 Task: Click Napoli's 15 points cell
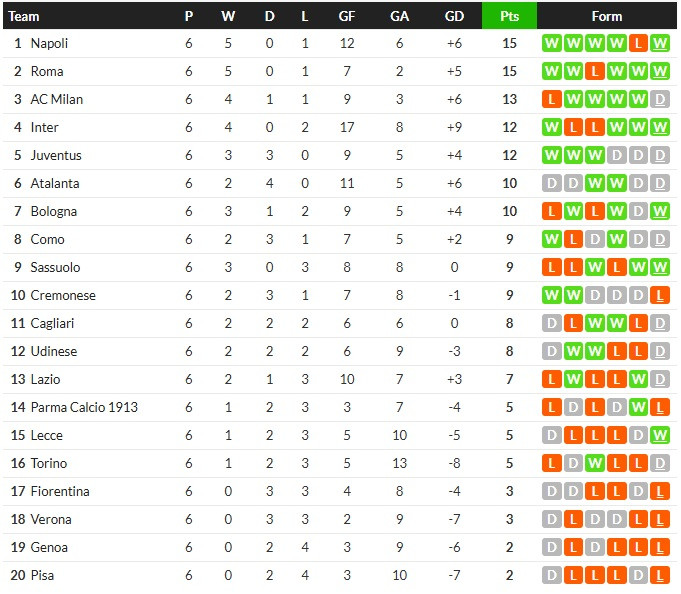tap(509, 44)
